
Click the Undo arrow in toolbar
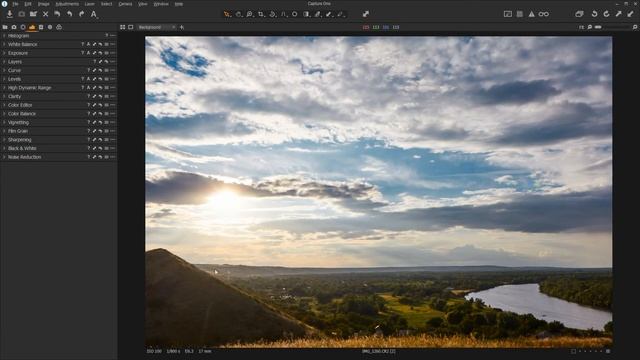pos(69,14)
